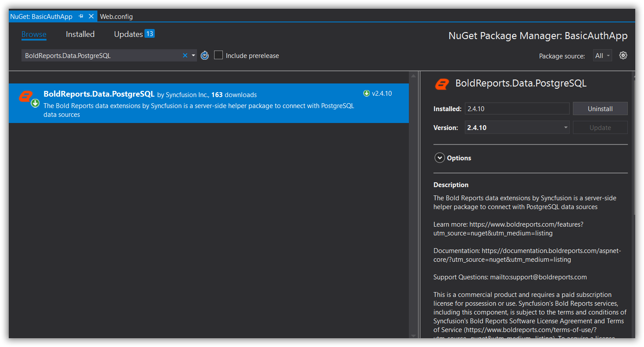Click the refresh icon beside the search box
This screenshot has width=644, height=347.
[x=204, y=55]
